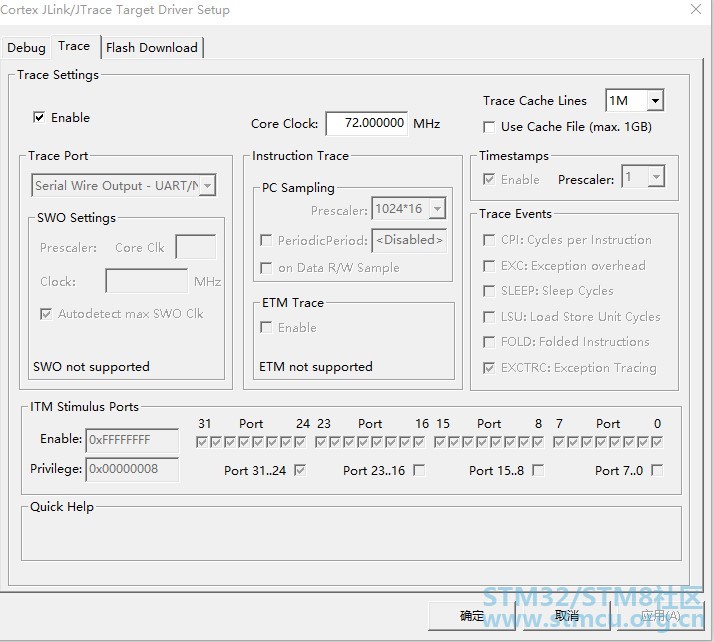Toggle ITM stimulus port 24 checkbox

300,442
